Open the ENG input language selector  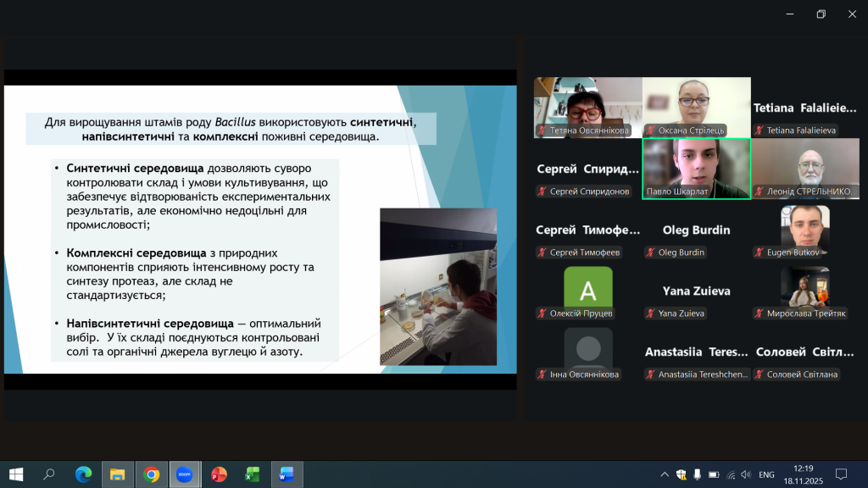(x=766, y=474)
